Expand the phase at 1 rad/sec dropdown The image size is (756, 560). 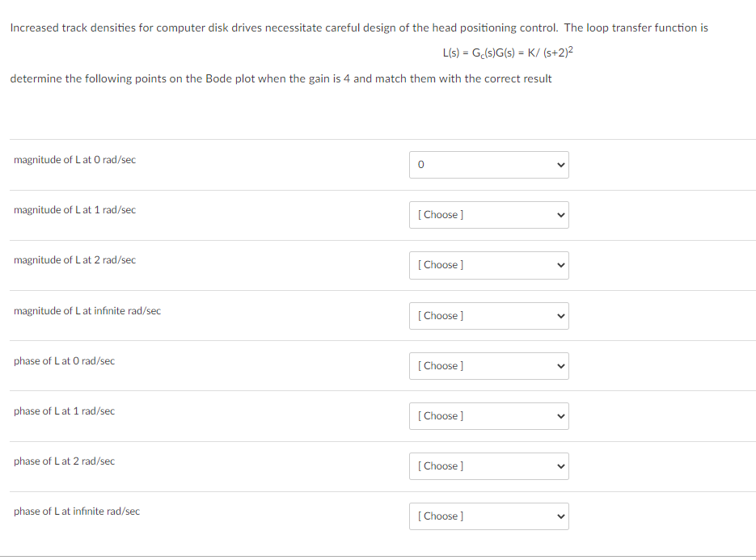pyautogui.click(x=488, y=416)
